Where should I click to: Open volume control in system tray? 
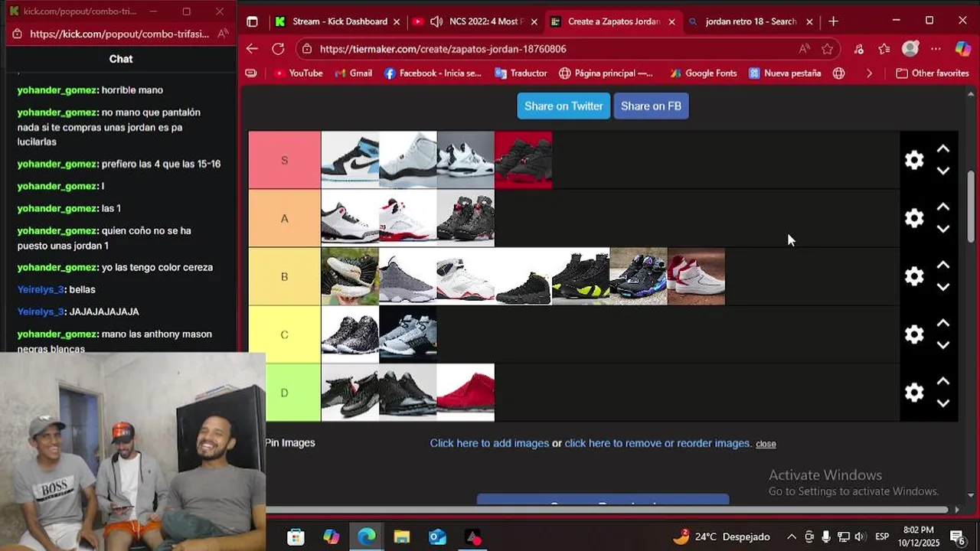coord(860,536)
